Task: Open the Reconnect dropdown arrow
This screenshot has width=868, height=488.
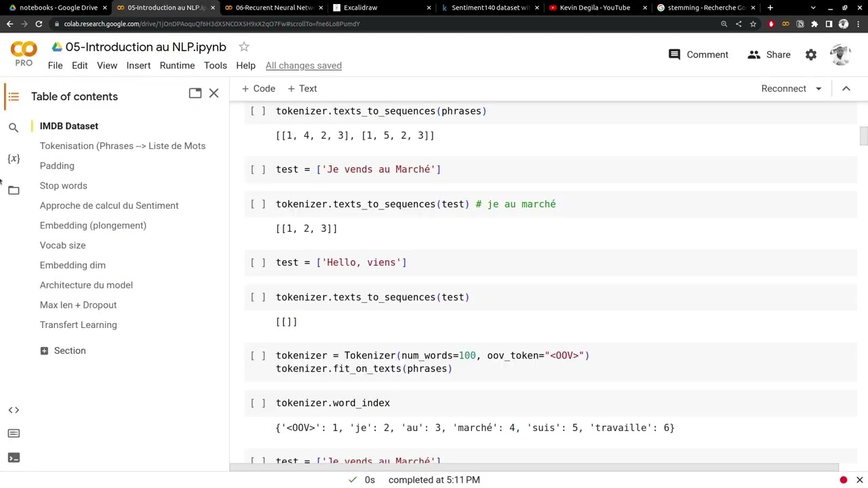Action: tap(818, 89)
